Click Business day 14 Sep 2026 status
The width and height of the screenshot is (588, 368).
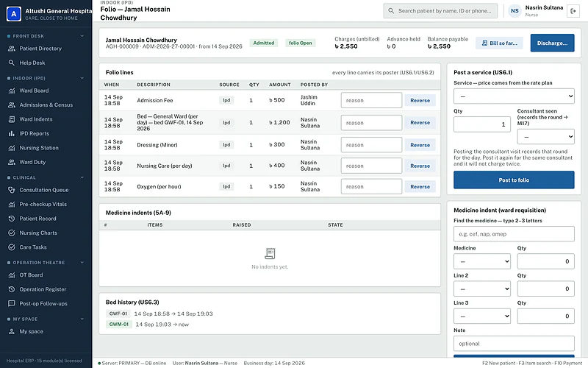click(274, 363)
